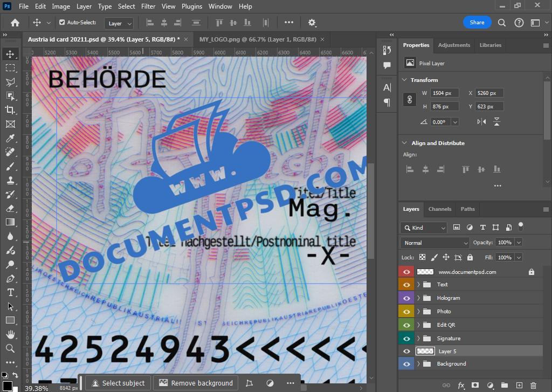Select the Blur tool
The image size is (552, 392).
[10, 236]
